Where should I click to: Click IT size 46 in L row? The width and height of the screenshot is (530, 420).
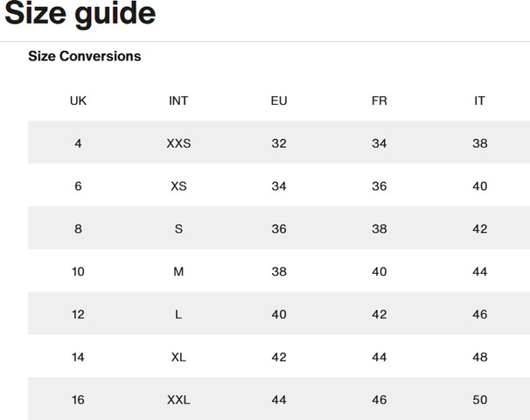(x=479, y=314)
